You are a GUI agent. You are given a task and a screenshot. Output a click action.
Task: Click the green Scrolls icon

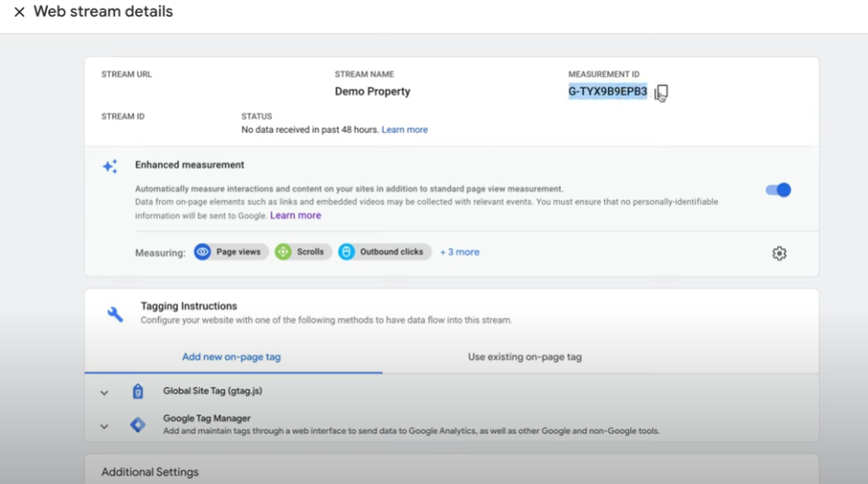click(x=283, y=252)
